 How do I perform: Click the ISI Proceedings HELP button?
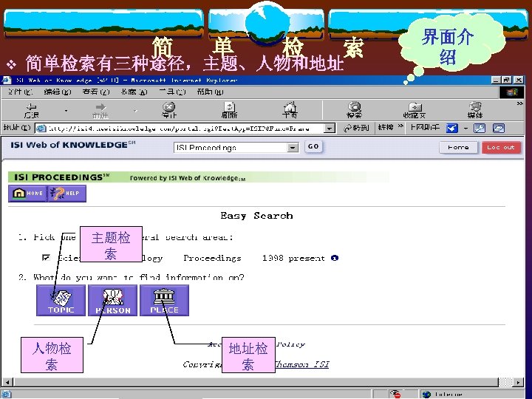[x=66, y=194]
